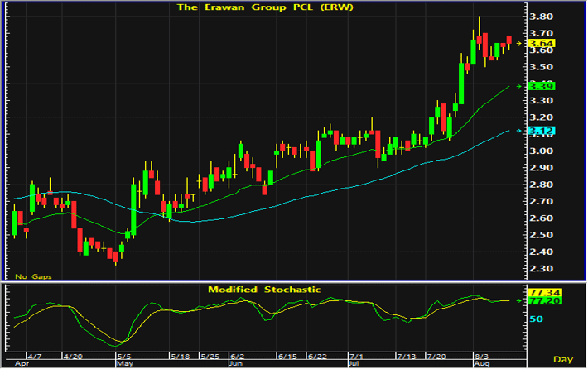
Task: Click the 3.30 price axis label
Action: (541, 100)
